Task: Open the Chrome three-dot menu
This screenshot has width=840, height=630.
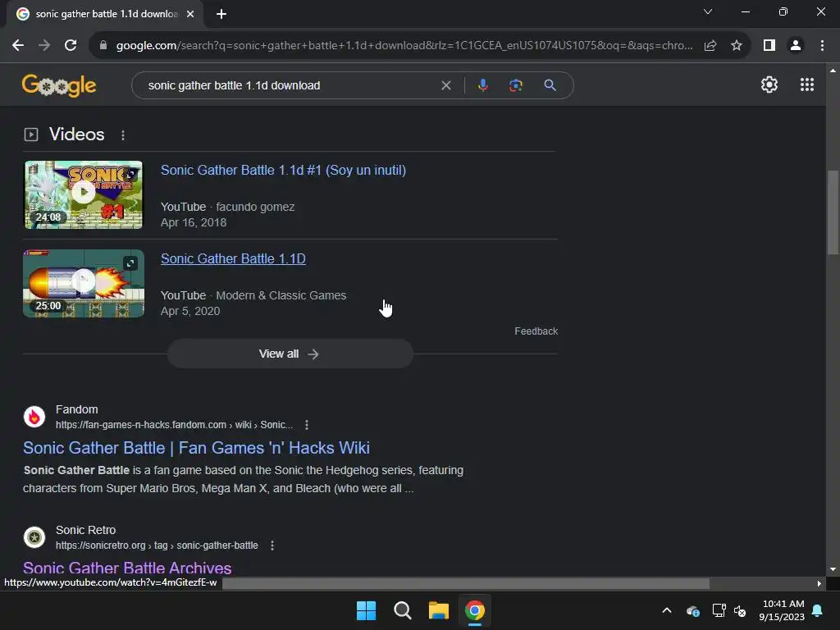Action: click(822, 46)
